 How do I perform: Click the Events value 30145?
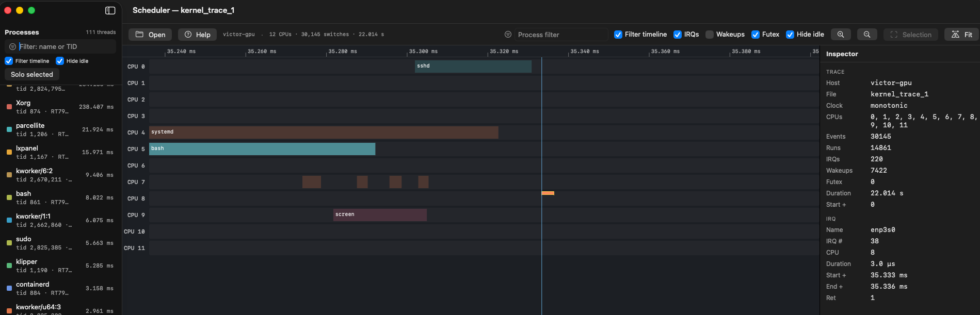(880, 136)
